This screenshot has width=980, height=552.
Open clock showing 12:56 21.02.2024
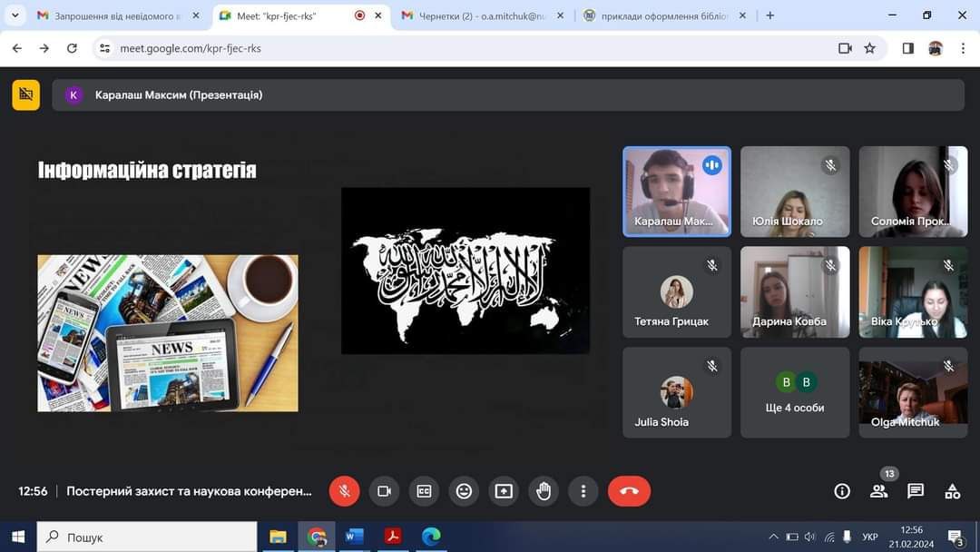(x=912, y=537)
